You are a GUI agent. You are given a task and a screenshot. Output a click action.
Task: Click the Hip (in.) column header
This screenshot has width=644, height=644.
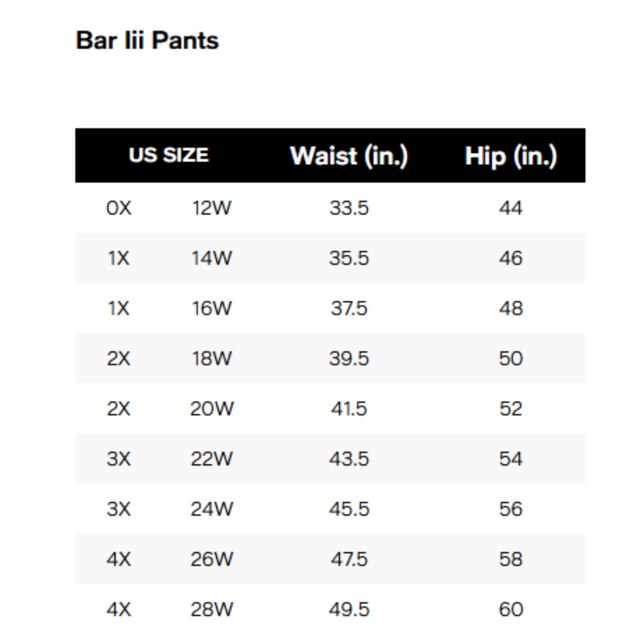[510, 156]
